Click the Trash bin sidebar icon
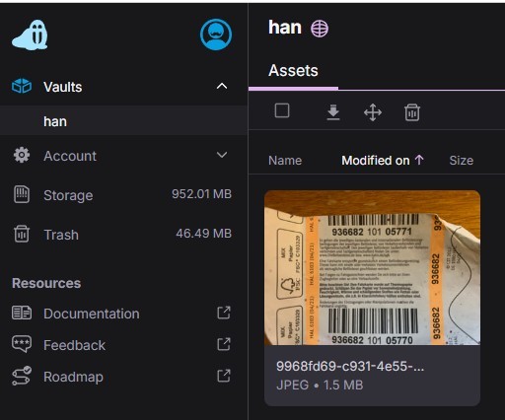 pos(22,234)
